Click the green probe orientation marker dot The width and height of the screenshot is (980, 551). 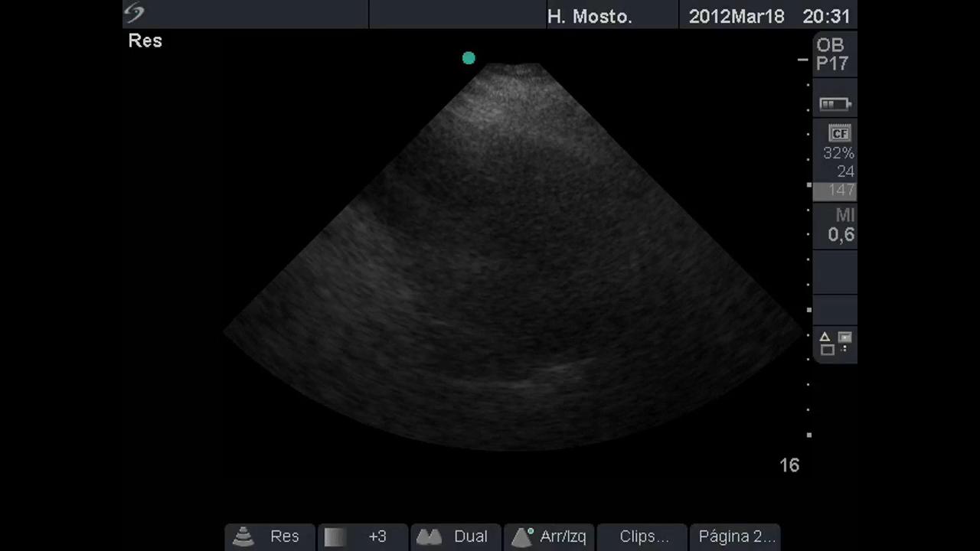click(x=469, y=58)
